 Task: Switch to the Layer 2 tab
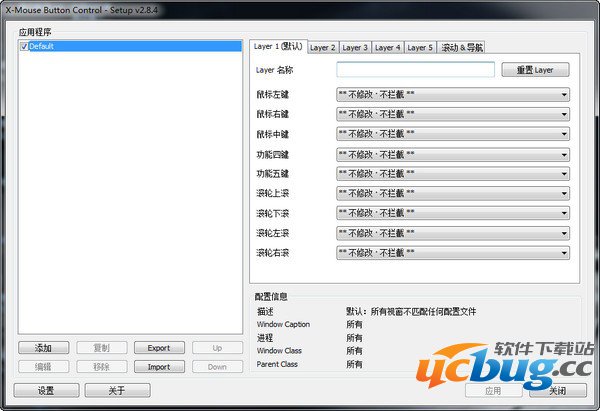pyautogui.click(x=323, y=47)
